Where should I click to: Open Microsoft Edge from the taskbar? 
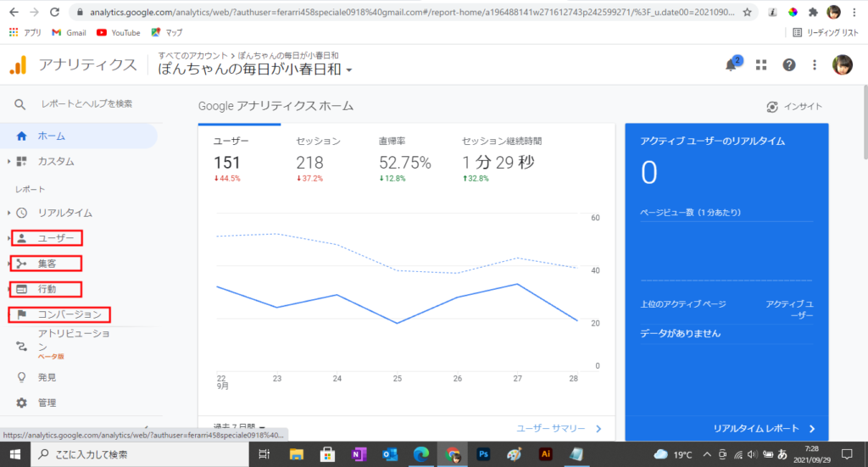421,454
